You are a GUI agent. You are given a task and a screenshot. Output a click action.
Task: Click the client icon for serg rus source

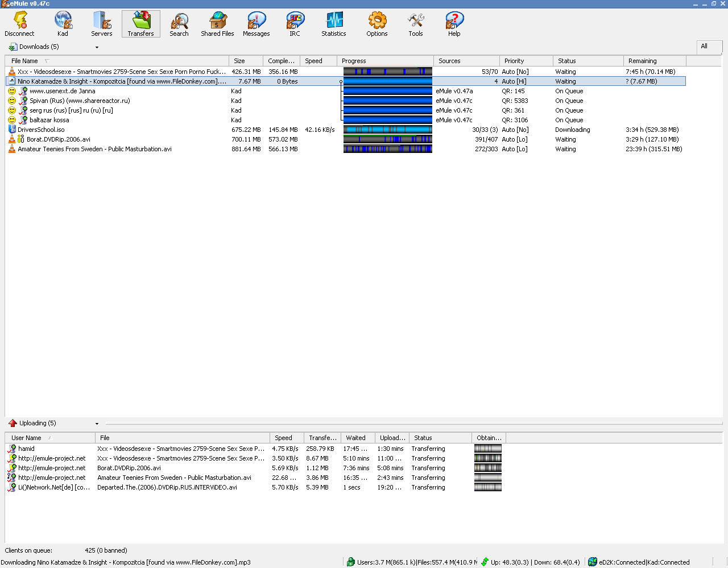point(23,110)
